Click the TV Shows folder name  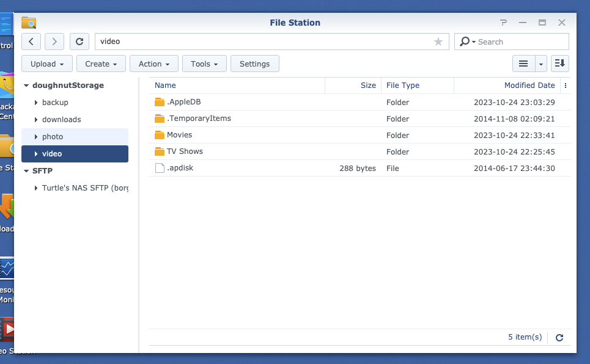click(185, 151)
